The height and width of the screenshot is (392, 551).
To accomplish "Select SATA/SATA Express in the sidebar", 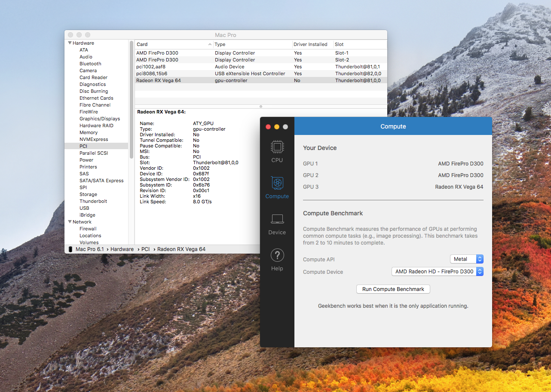I will click(x=101, y=181).
